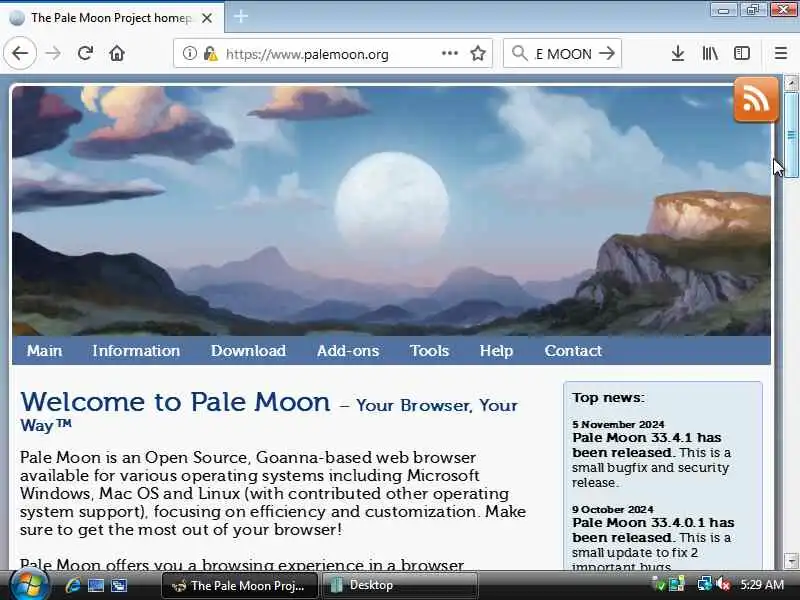Open the downloads panel
The image size is (800, 600).
pyautogui.click(x=678, y=53)
